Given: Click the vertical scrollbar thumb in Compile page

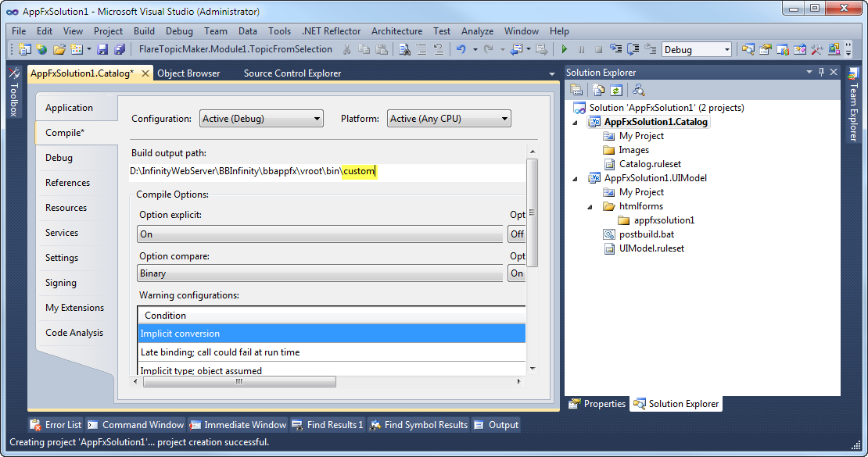Looking at the screenshot, I should [532, 212].
